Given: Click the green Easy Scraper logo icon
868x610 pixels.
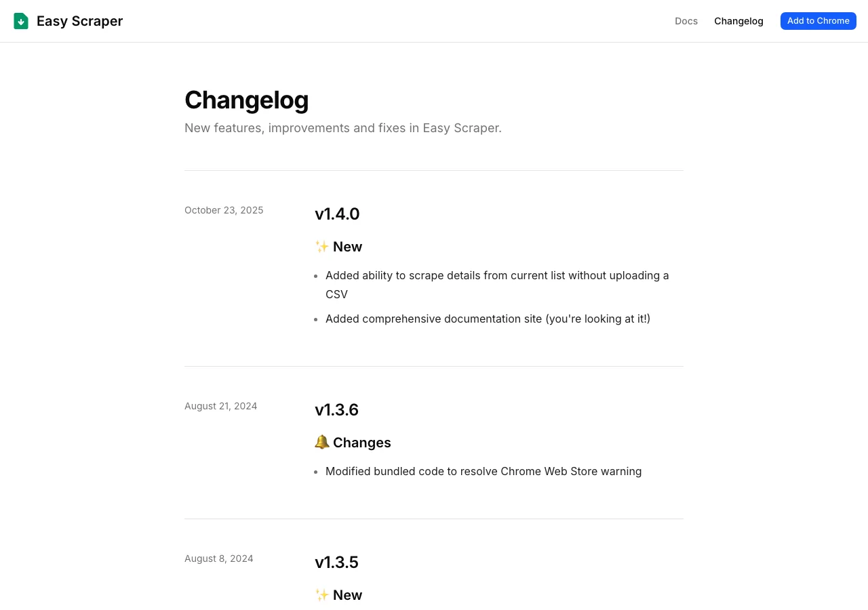Looking at the screenshot, I should (x=21, y=21).
